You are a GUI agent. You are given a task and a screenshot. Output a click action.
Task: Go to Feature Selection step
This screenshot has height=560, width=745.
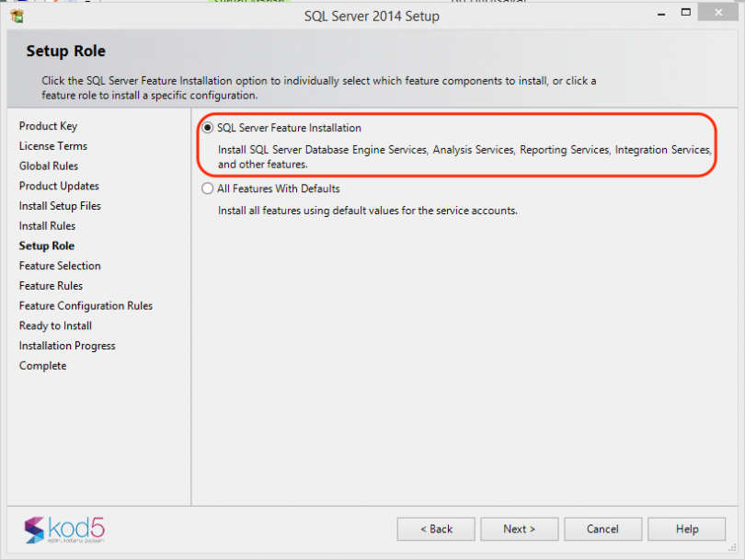(x=60, y=266)
